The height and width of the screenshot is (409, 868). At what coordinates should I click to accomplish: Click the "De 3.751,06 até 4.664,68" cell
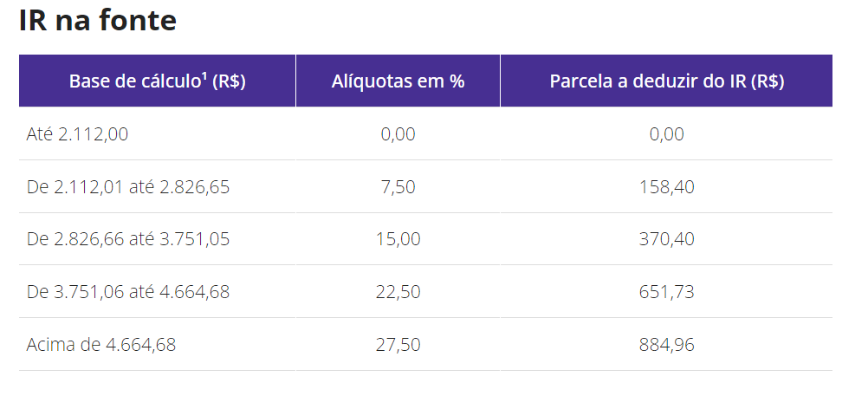[x=128, y=292]
